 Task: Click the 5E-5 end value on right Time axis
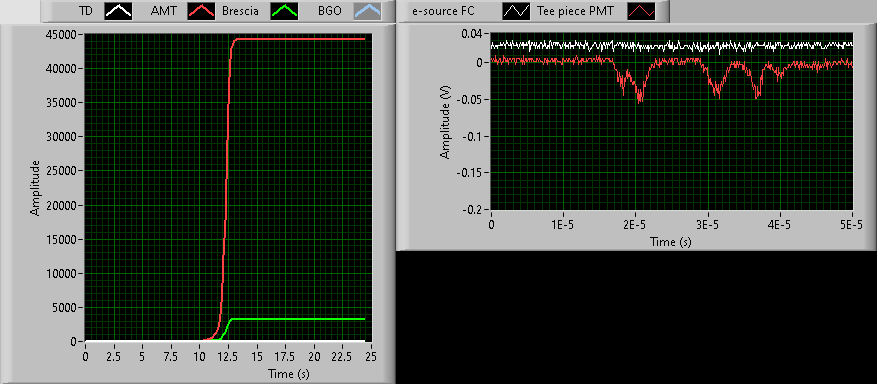click(852, 224)
